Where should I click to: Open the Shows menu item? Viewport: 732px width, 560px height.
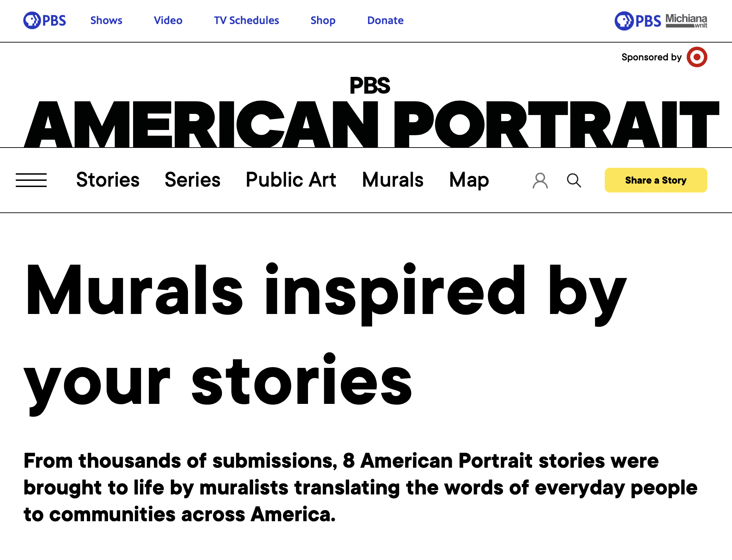pyautogui.click(x=106, y=21)
